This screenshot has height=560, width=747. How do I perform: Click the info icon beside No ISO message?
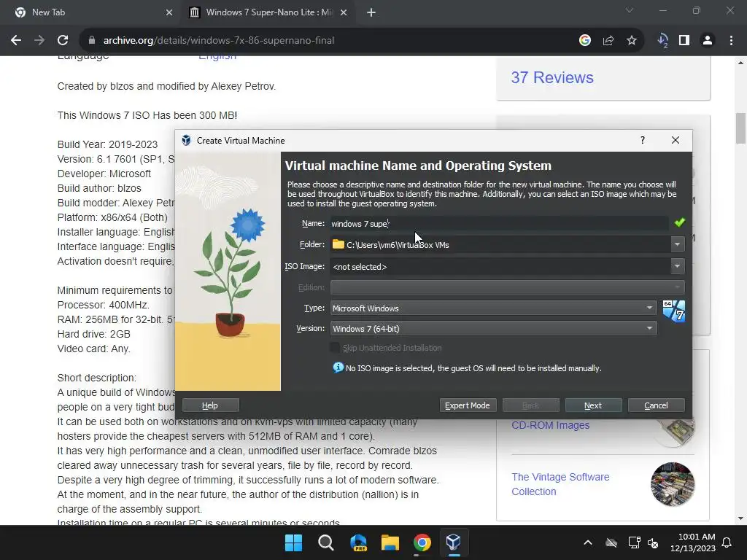point(338,367)
